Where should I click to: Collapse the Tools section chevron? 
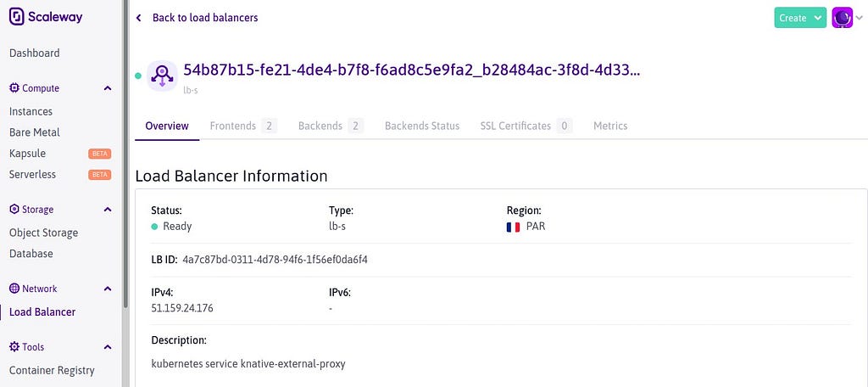click(108, 347)
